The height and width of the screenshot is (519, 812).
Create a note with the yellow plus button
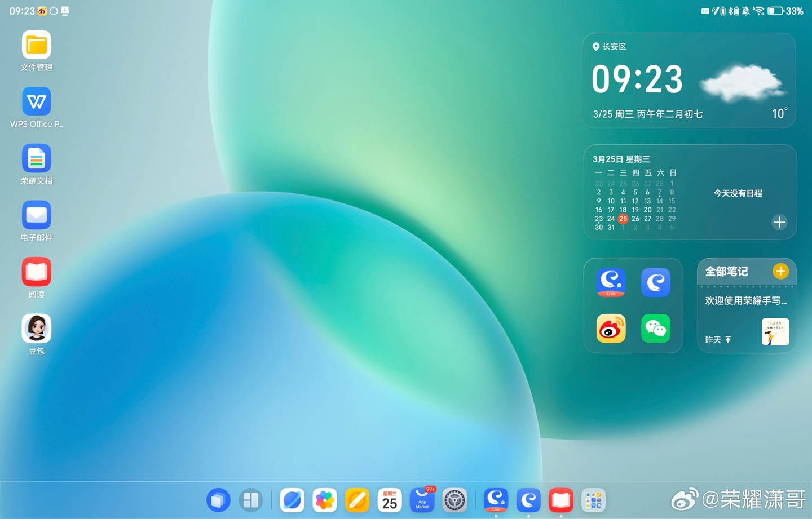(781, 270)
